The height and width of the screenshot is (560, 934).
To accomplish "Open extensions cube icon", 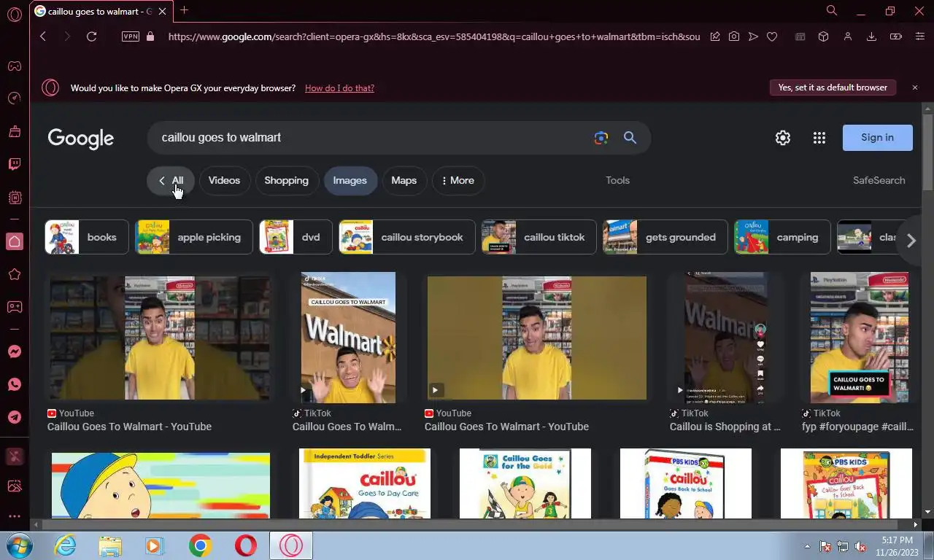I will point(823,36).
